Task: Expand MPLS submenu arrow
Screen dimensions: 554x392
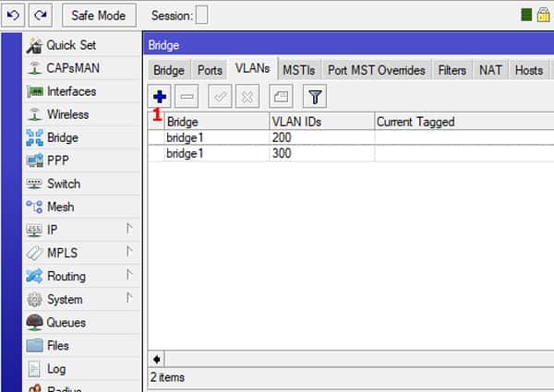Action: [x=129, y=253]
